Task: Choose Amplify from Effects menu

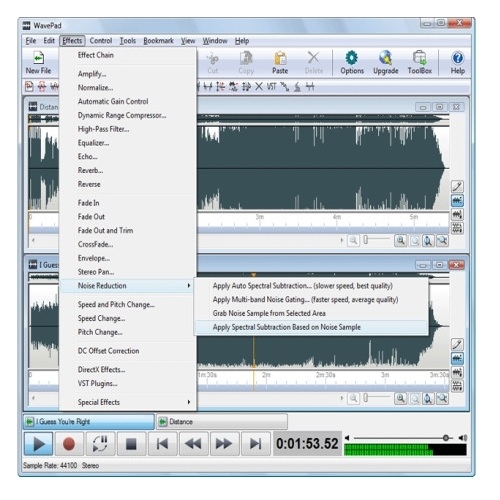Action: (128, 74)
